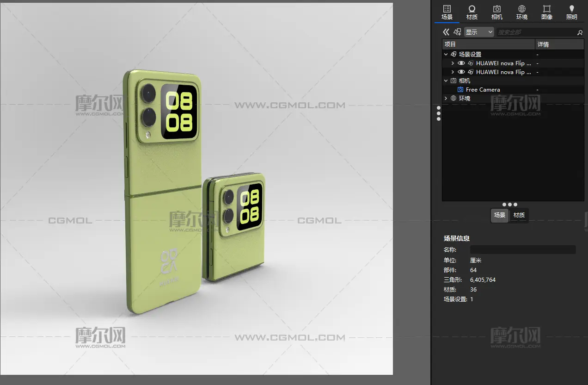The width and height of the screenshot is (588, 385).
Task: Select the 场景 tab in top panel
Action: click(447, 12)
